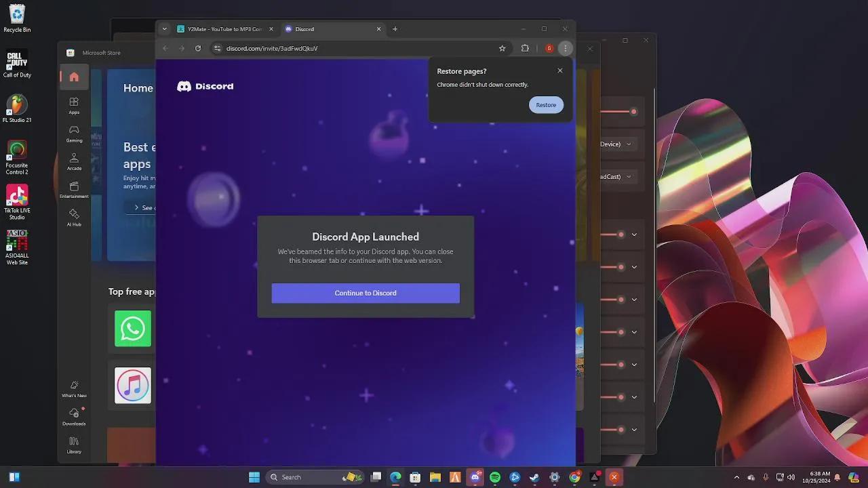Open What's New in Microsoft Store
The image size is (868, 488).
click(x=74, y=388)
